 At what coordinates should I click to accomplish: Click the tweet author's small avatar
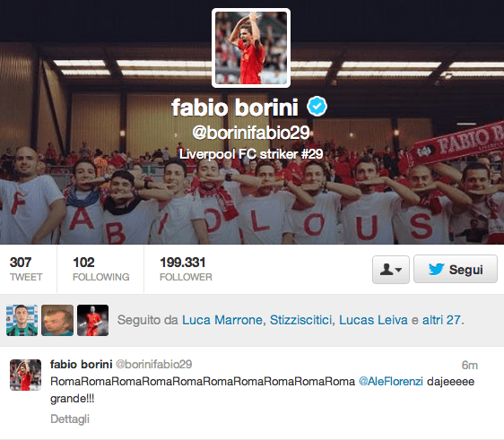pos(25,375)
